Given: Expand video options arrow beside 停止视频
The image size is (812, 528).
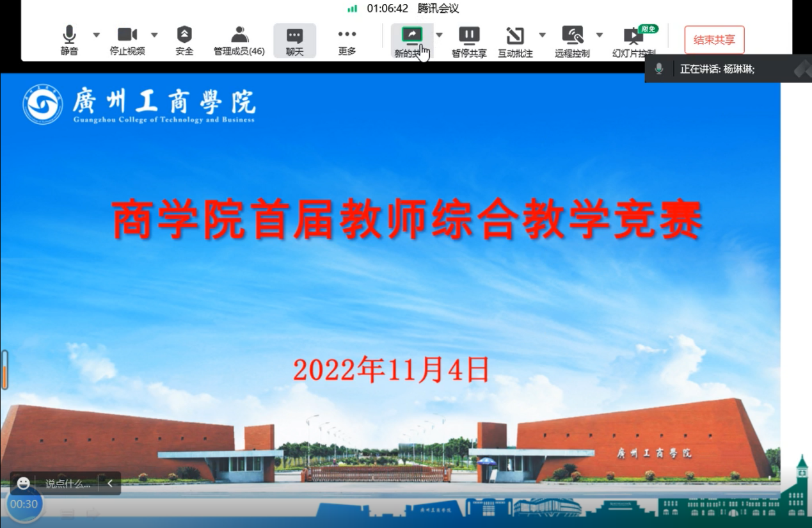Looking at the screenshot, I should tap(154, 35).
